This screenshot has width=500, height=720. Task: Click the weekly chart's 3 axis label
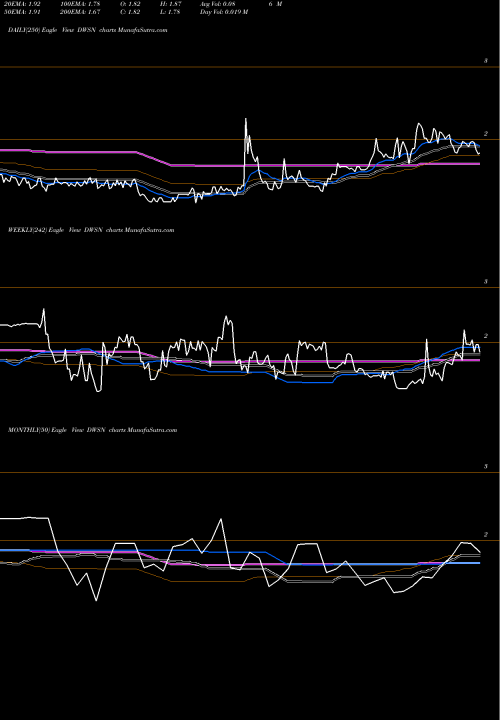pos(486,281)
